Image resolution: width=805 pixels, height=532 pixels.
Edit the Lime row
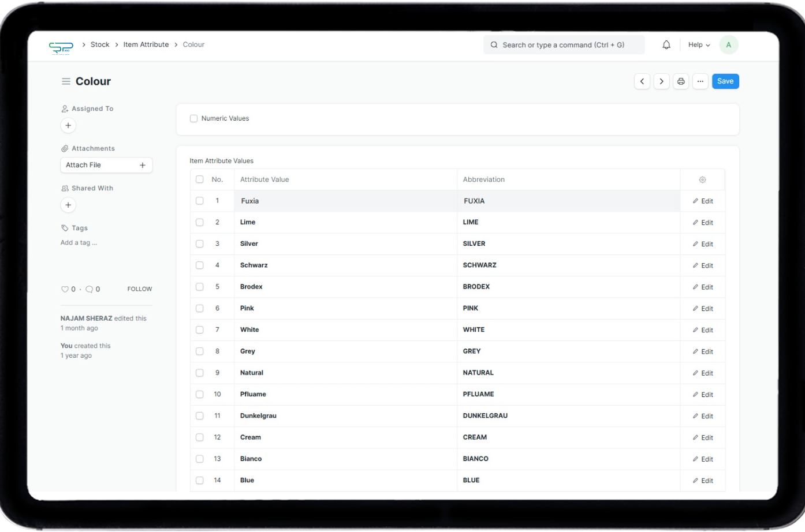(703, 223)
